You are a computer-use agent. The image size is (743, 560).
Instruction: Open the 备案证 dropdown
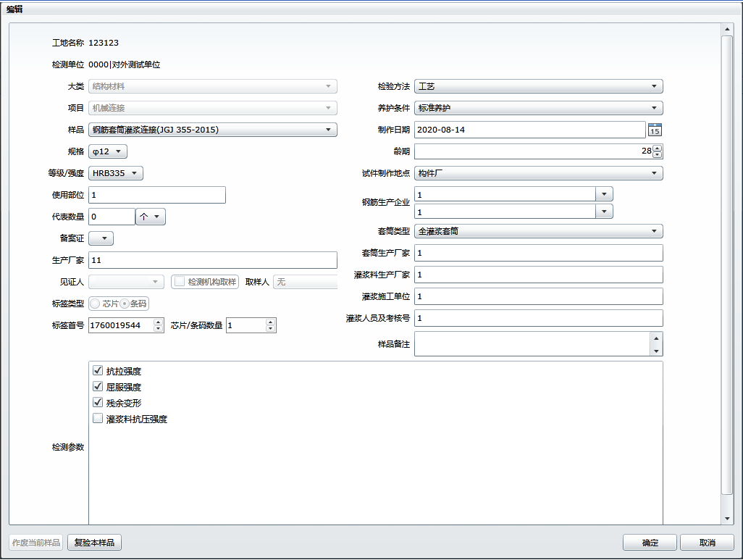(x=101, y=238)
